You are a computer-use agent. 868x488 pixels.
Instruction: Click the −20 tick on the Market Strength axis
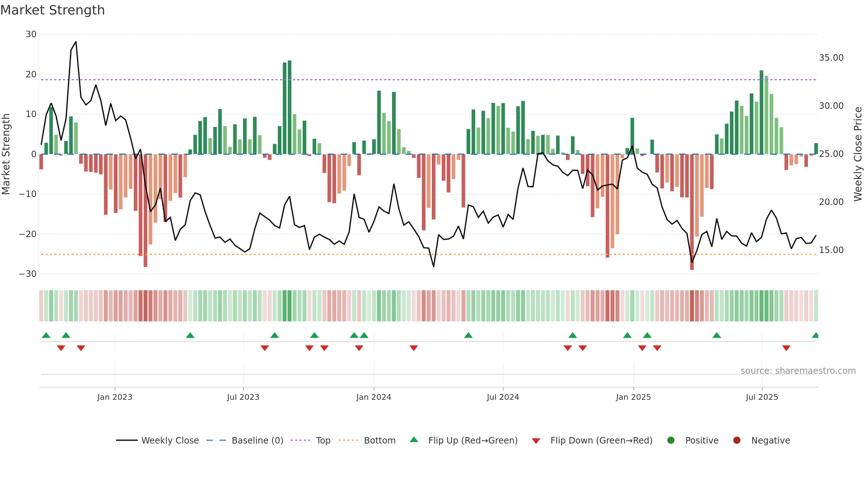click(x=28, y=234)
